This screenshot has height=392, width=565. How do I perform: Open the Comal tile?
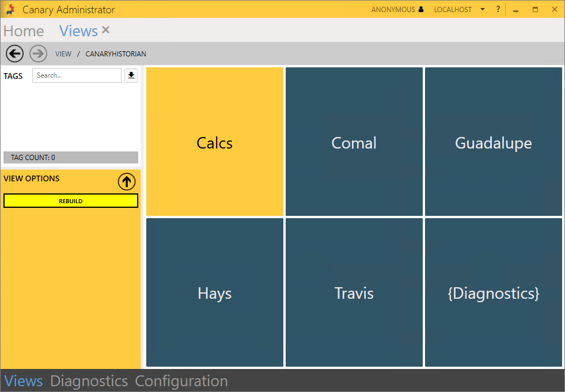click(354, 142)
